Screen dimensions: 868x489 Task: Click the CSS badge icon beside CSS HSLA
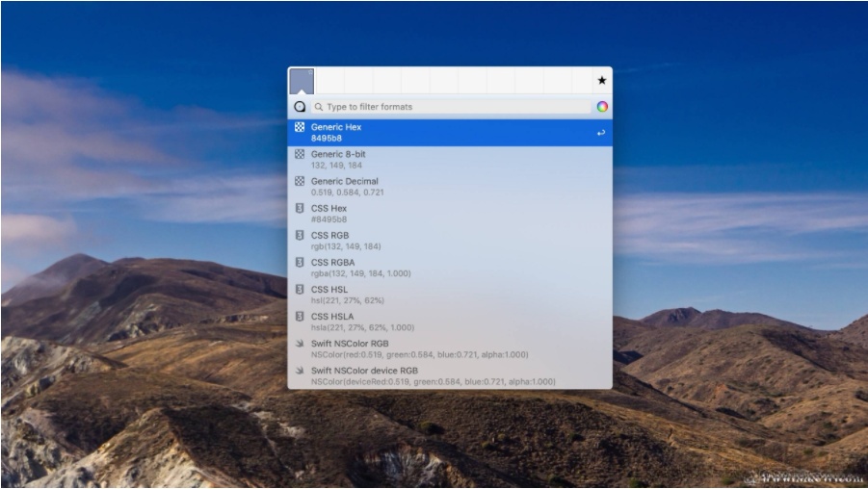(300, 317)
